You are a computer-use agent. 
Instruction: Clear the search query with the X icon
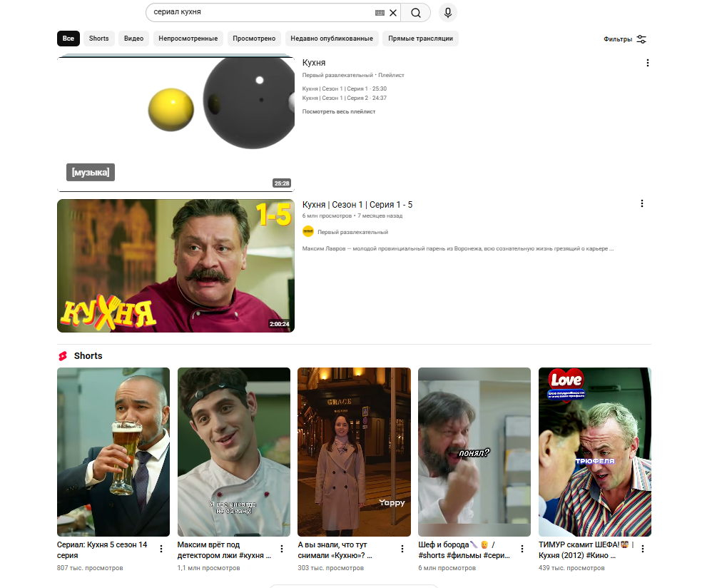pos(393,13)
